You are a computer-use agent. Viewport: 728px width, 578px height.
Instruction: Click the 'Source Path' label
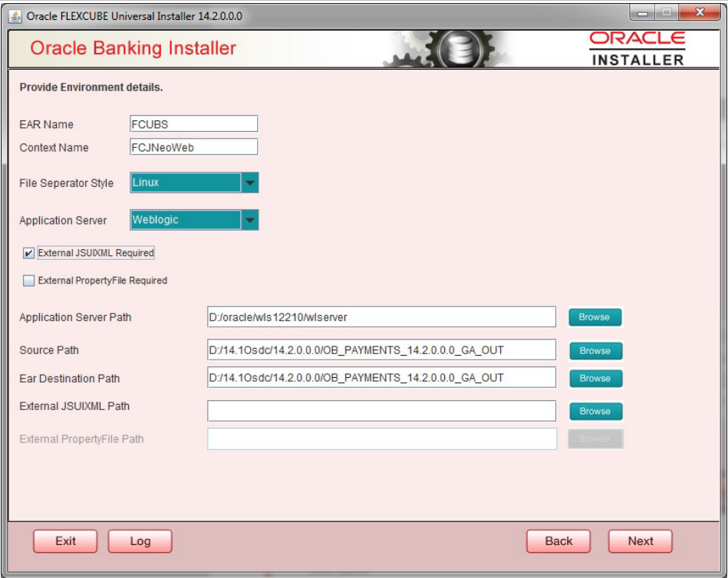click(x=49, y=350)
